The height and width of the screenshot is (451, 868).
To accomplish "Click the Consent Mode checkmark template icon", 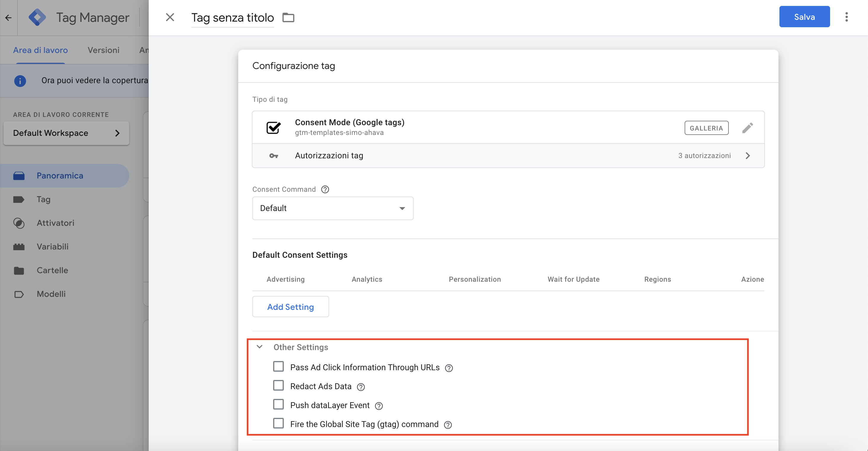I will (273, 128).
